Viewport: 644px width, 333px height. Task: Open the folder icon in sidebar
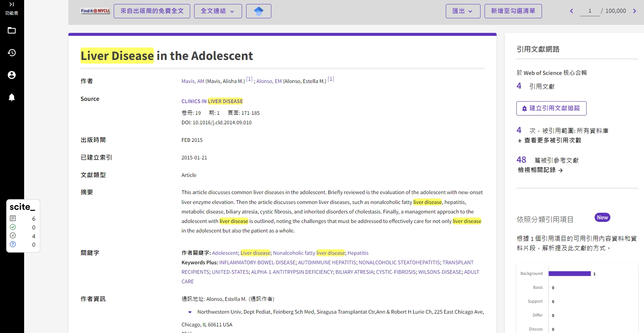point(12,30)
